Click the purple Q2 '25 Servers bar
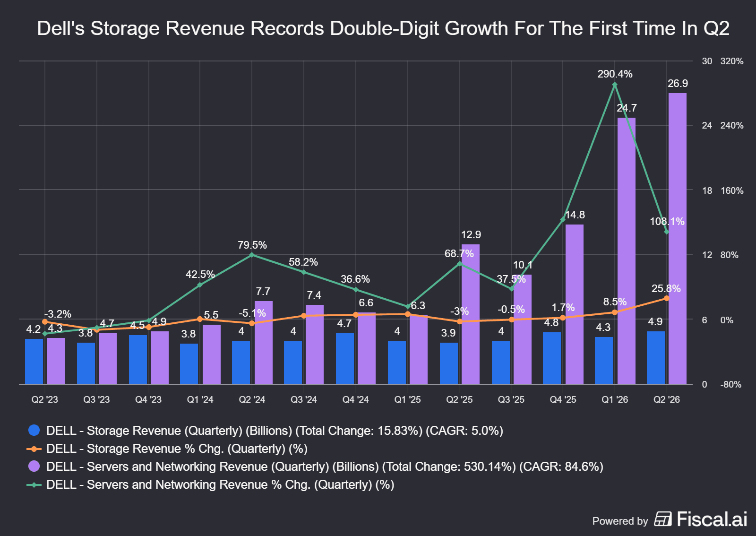 click(471, 314)
